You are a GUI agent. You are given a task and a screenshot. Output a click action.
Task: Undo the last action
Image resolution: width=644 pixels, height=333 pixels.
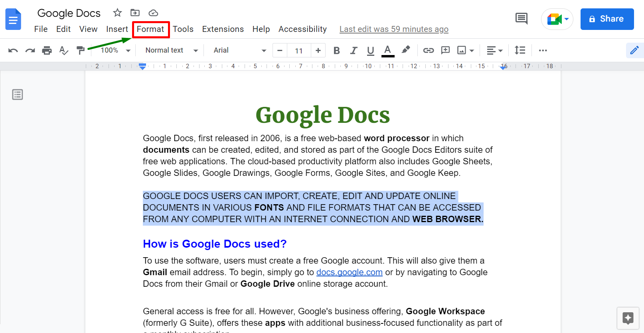coord(13,50)
